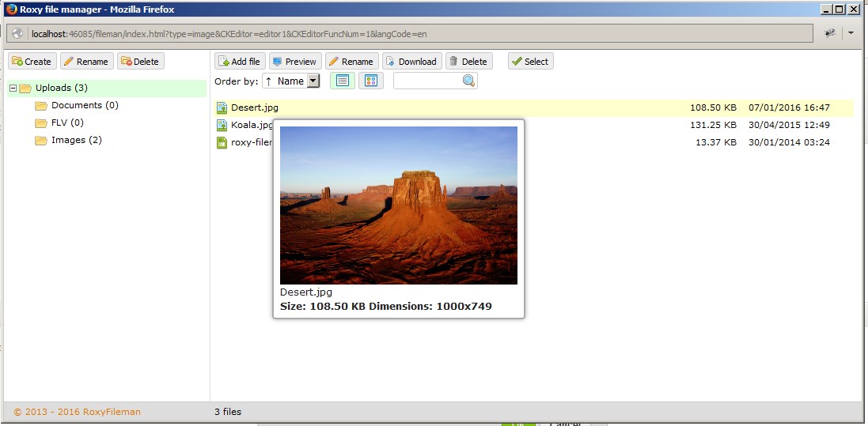Click the FLV folder icon
This screenshot has width=868, height=426.
41,123
